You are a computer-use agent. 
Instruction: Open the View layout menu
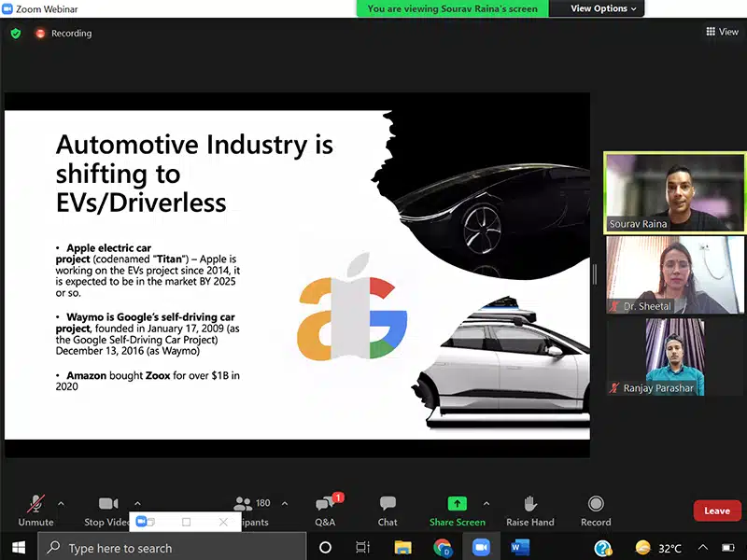tap(722, 32)
